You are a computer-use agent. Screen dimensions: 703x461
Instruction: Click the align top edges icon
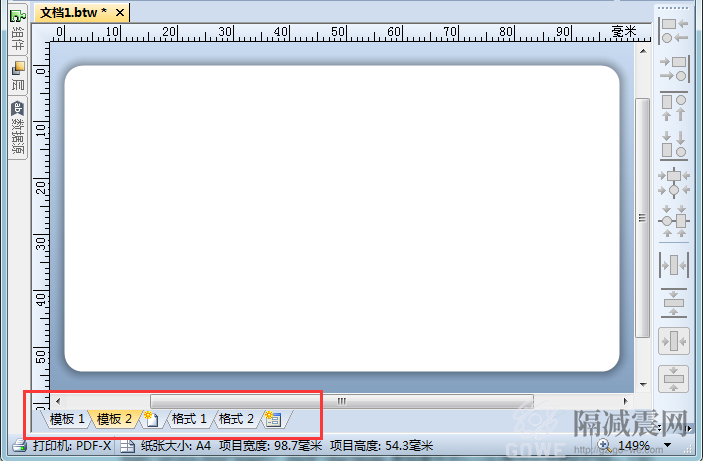(674, 107)
